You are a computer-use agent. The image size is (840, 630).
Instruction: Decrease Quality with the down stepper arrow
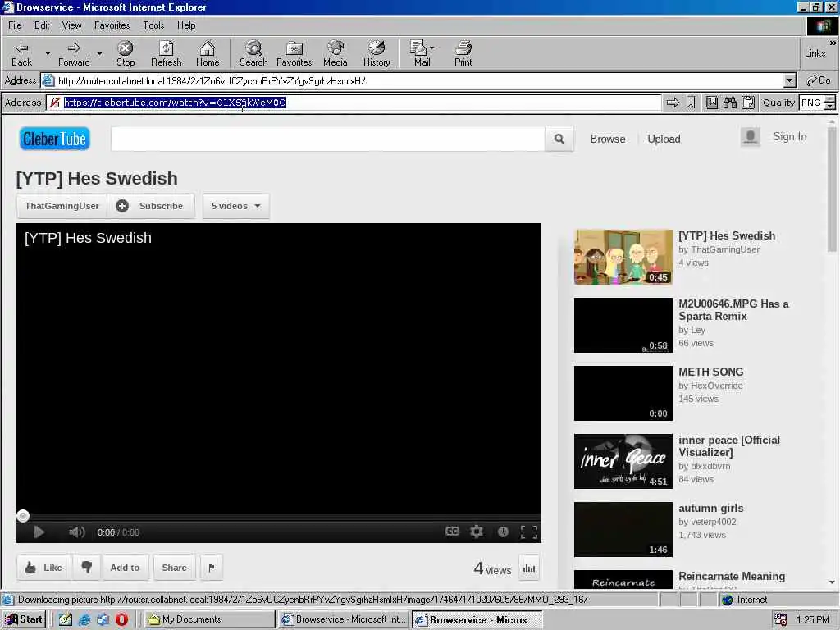point(830,106)
